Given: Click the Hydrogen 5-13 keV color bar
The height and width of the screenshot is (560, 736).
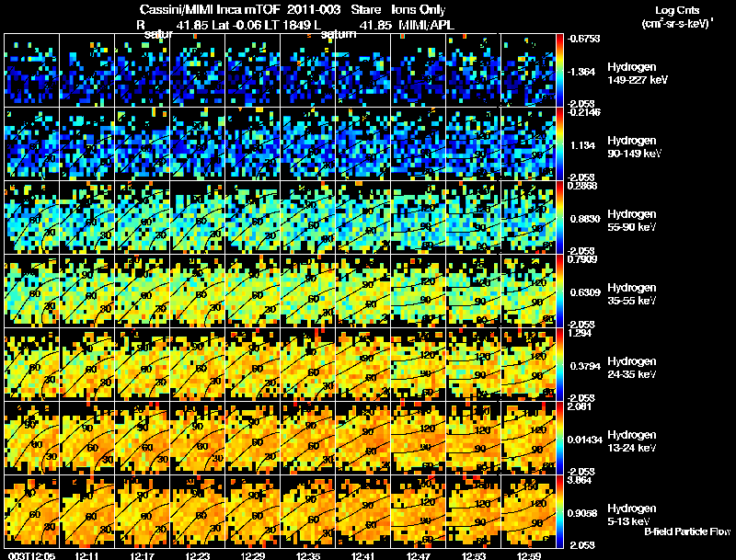Looking at the screenshot, I should tap(559, 511).
